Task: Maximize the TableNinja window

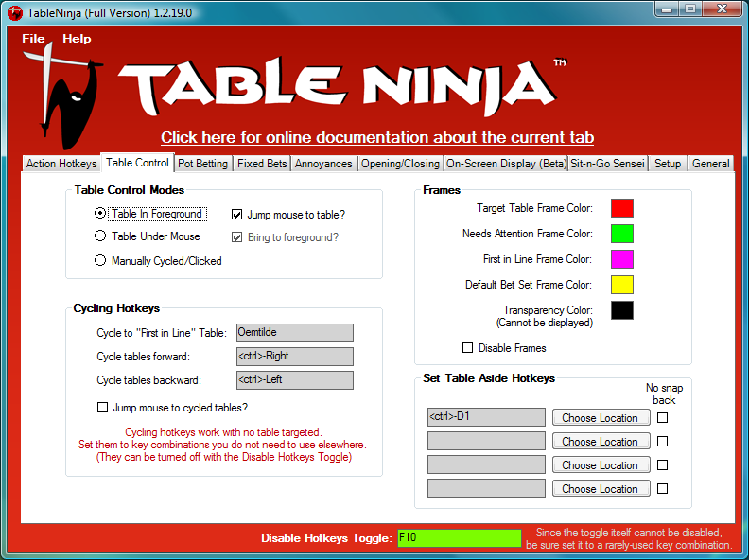Action: [x=690, y=9]
